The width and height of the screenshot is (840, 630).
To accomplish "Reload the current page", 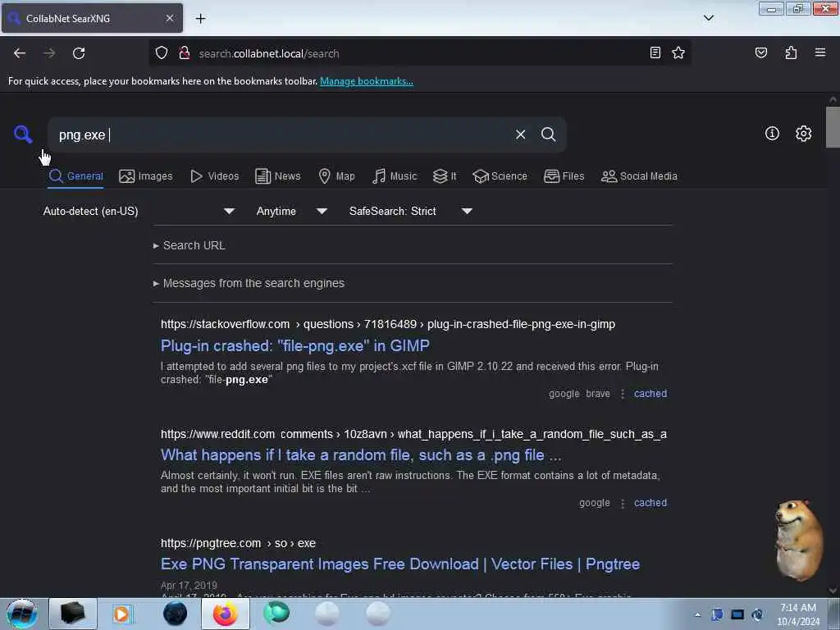I will [79, 53].
